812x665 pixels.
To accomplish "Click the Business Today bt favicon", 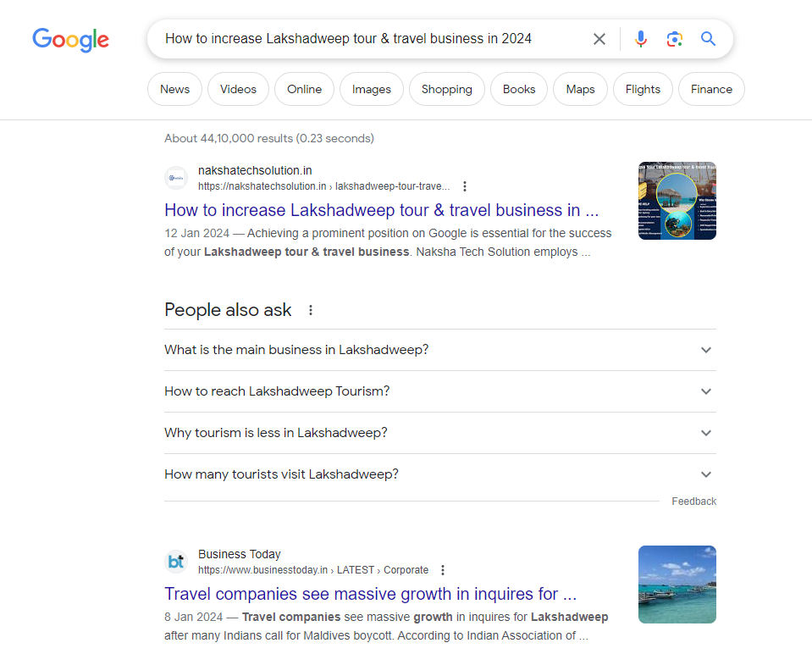I will click(176, 562).
